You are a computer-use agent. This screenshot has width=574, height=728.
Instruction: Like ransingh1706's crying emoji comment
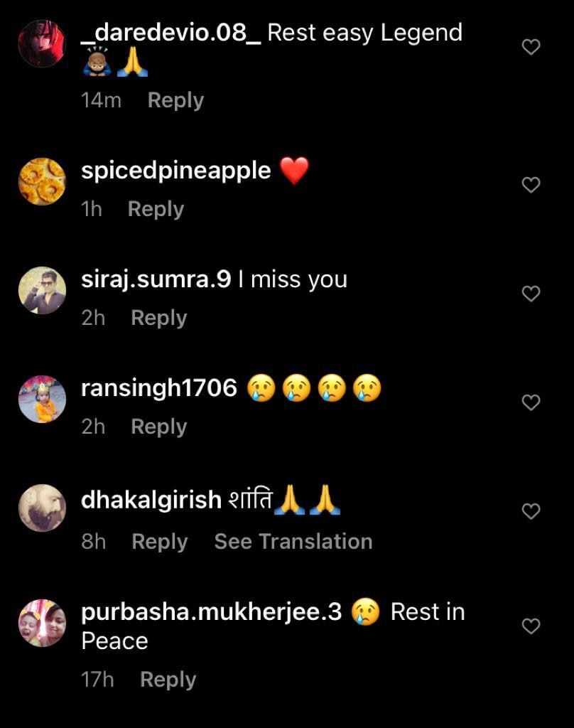tap(531, 402)
